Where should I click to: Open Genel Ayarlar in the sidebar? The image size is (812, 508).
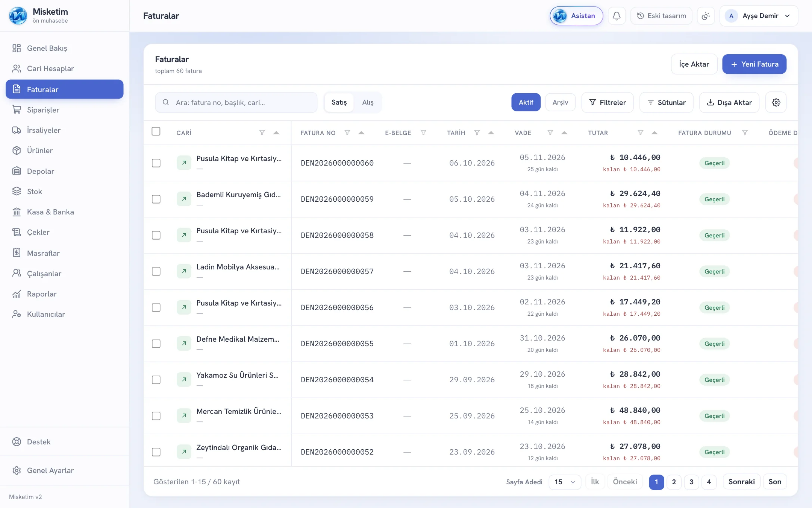tap(65, 470)
